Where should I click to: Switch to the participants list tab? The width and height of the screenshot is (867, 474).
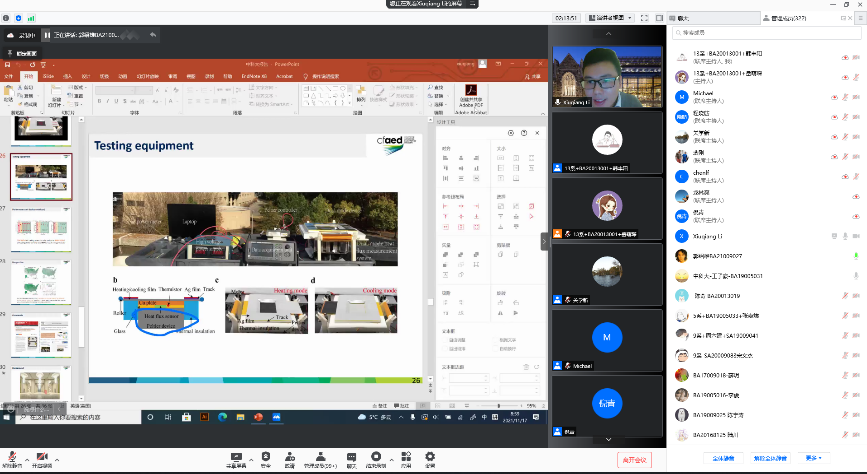pos(790,18)
